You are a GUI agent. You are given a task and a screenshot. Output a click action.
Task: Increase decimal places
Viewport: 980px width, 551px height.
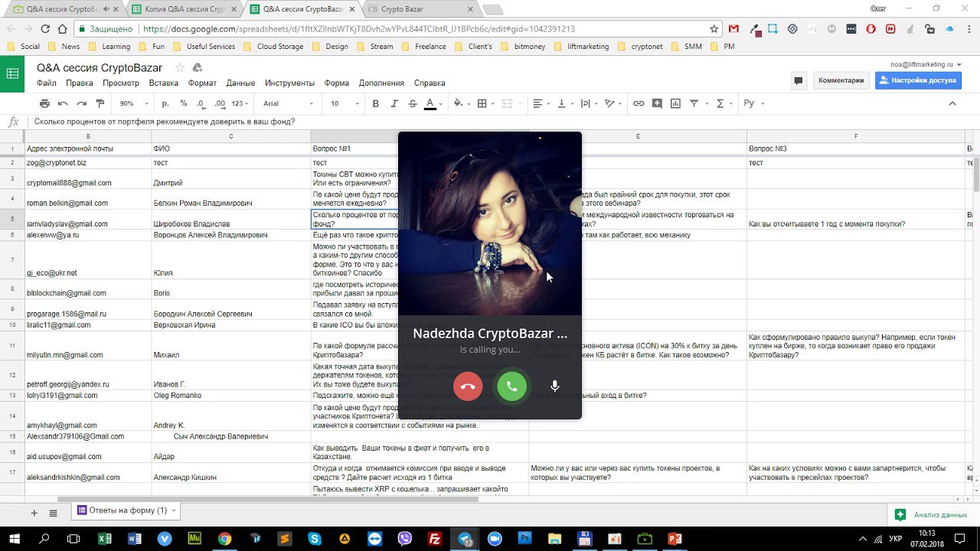220,103
